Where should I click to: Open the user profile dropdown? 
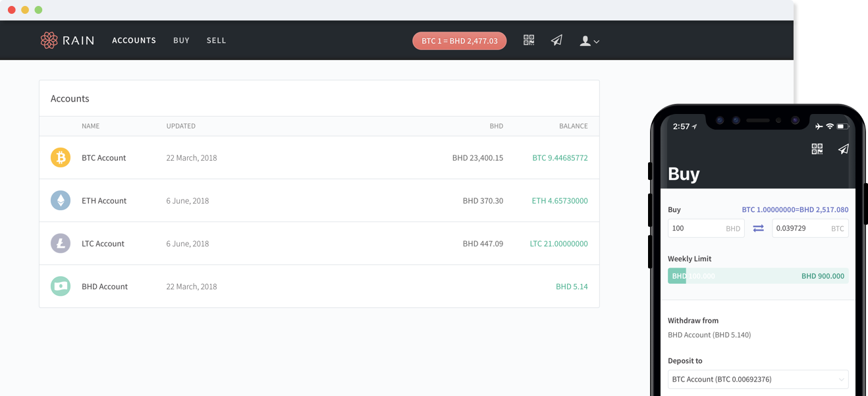585,41
